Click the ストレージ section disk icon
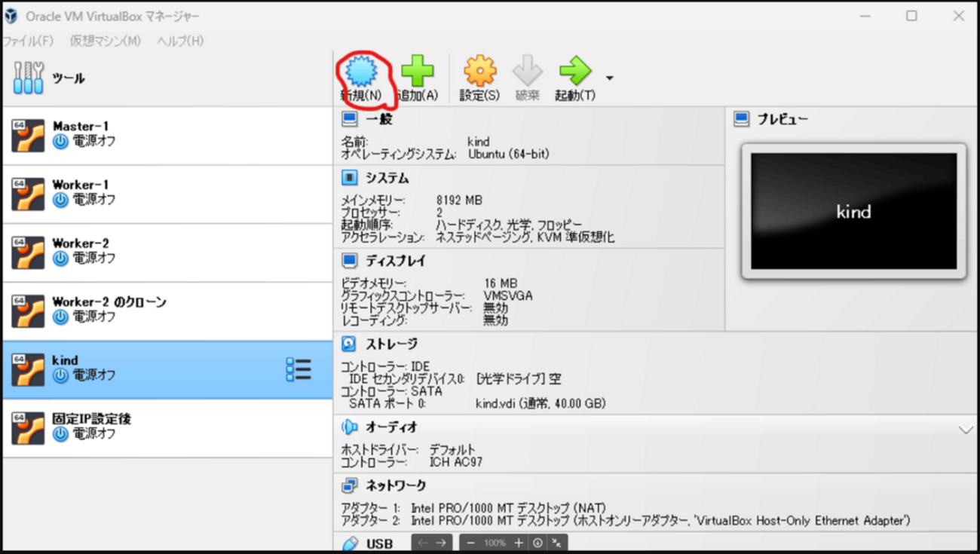The width and height of the screenshot is (980, 554). click(349, 344)
